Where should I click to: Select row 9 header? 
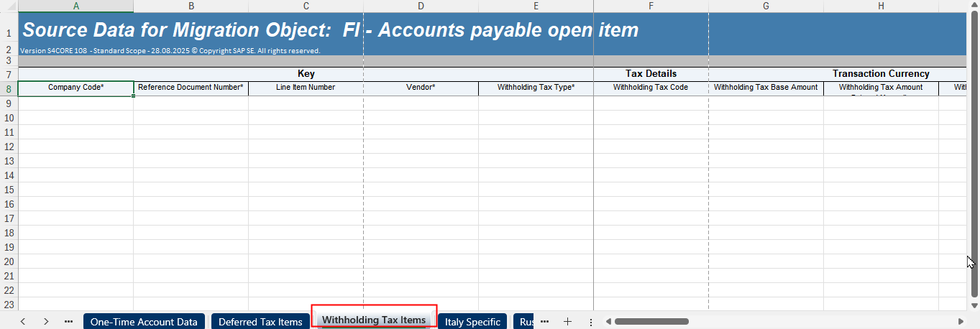pyautogui.click(x=9, y=103)
